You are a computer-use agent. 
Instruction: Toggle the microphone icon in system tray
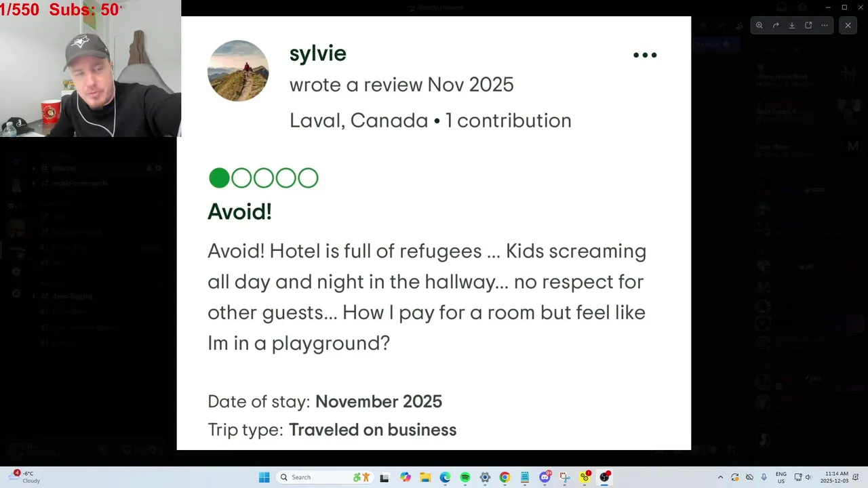coord(764,477)
